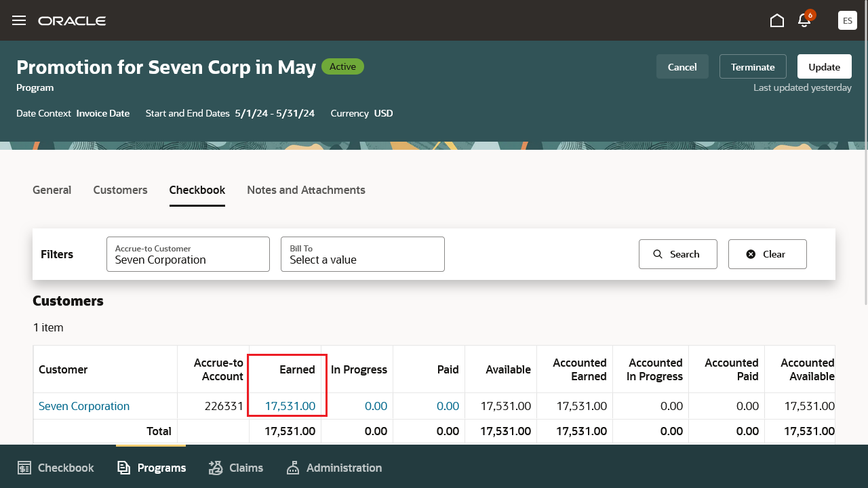Click the Available column header
The width and height of the screenshot is (868, 488).
[501, 369]
